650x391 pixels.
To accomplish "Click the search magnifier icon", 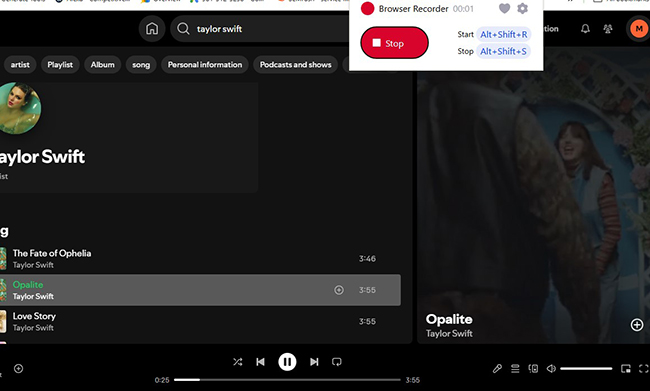I will coord(183,29).
